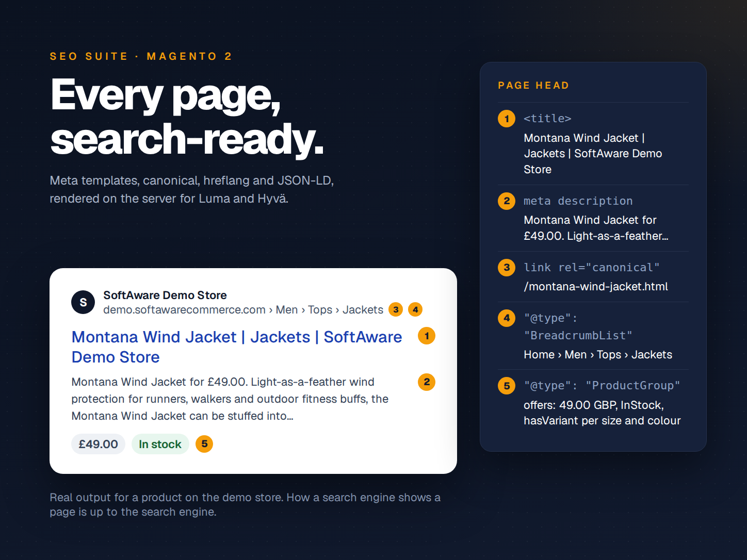Image resolution: width=747 pixels, height=560 pixels.
Task: Click badge 4 beside the search result breadcrumb
Action: (415, 309)
